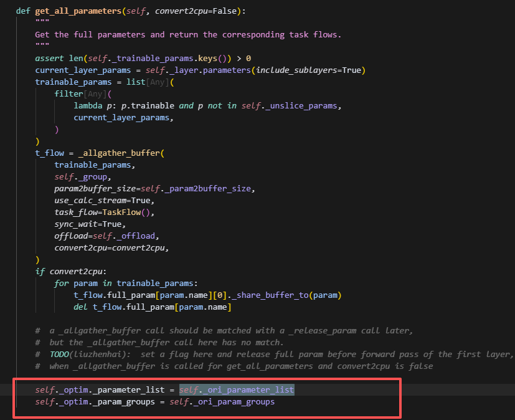The width and height of the screenshot is (515, 420).
Task: Click the docstring line starting with 'Get the full parameters'
Action: click(188, 34)
